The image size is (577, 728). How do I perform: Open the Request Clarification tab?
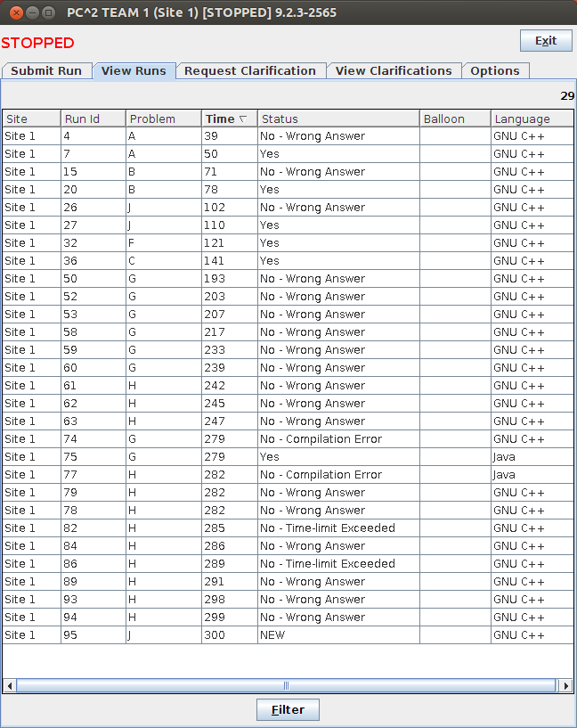pyautogui.click(x=250, y=71)
